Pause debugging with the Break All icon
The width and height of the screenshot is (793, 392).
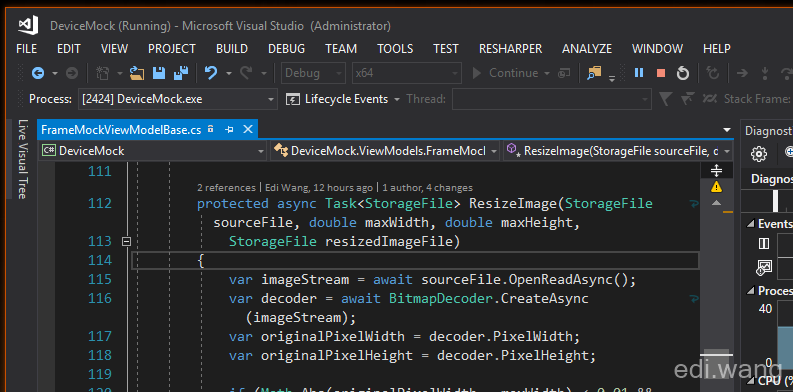coord(639,73)
